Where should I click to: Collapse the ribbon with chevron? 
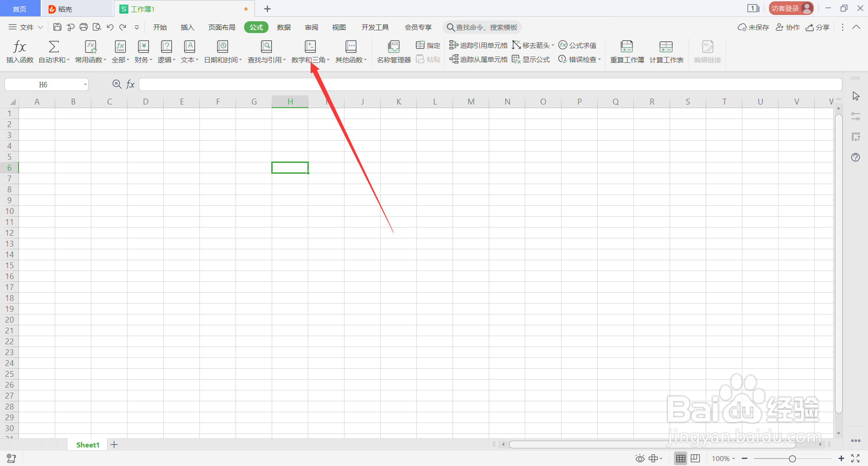pos(856,27)
